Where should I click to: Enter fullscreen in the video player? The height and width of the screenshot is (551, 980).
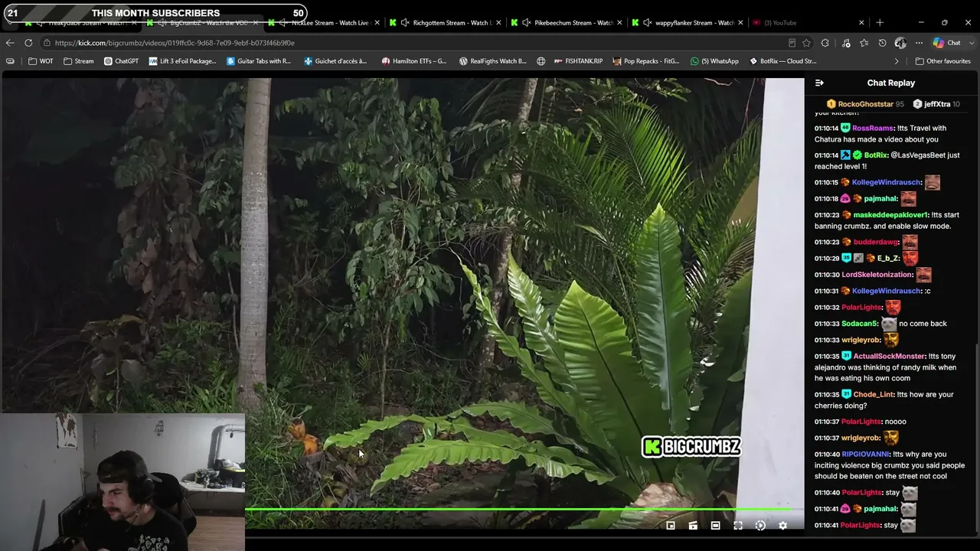[x=738, y=526]
